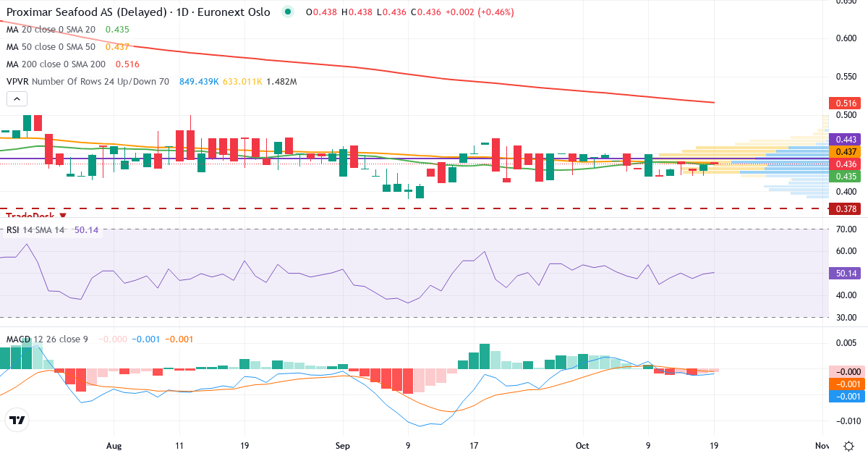Click the Oct date on time axis
The height and width of the screenshot is (456, 868).
click(x=583, y=446)
